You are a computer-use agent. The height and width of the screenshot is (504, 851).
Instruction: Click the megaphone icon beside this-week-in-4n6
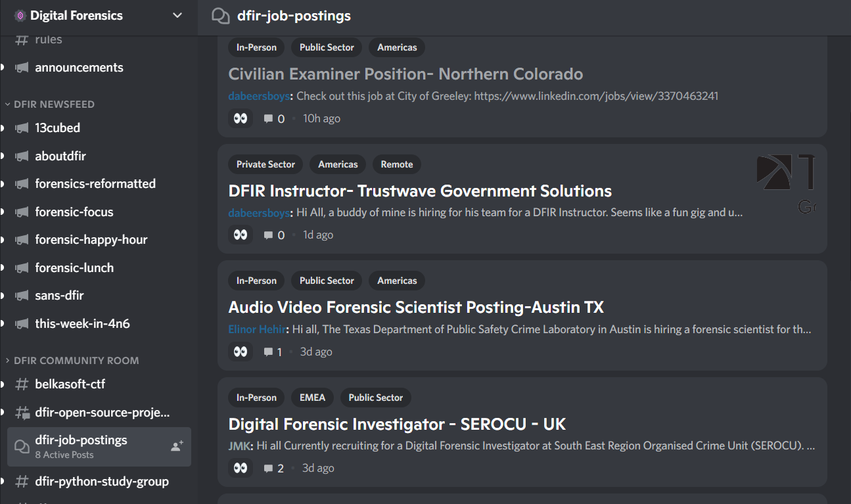pos(22,324)
